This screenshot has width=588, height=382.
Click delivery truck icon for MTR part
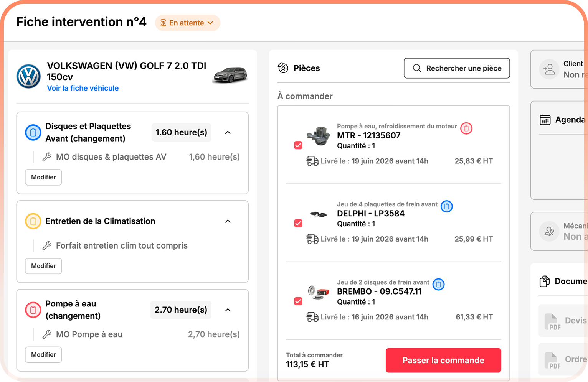click(312, 161)
